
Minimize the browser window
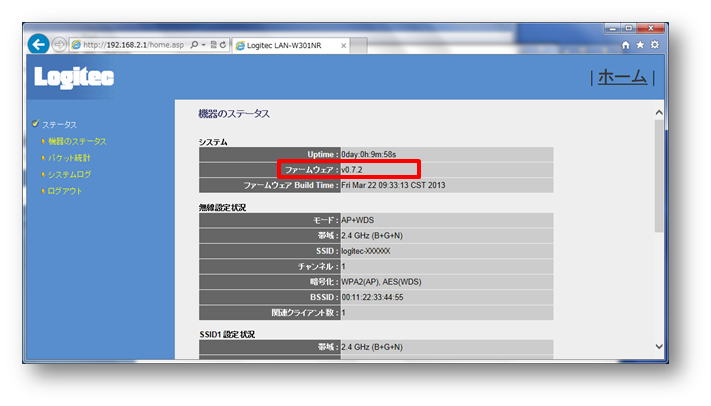click(x=613, y=28)
